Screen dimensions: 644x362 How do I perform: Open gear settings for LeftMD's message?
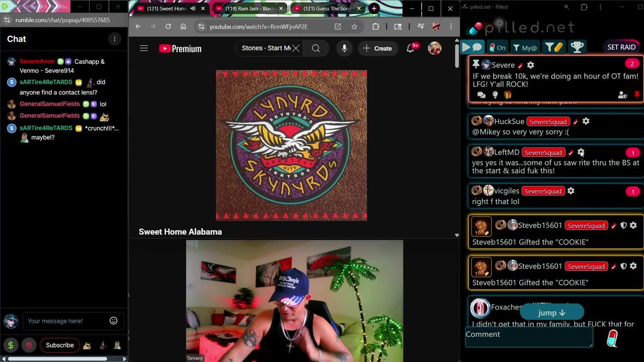pyautogui.click(x=581, y=152)
